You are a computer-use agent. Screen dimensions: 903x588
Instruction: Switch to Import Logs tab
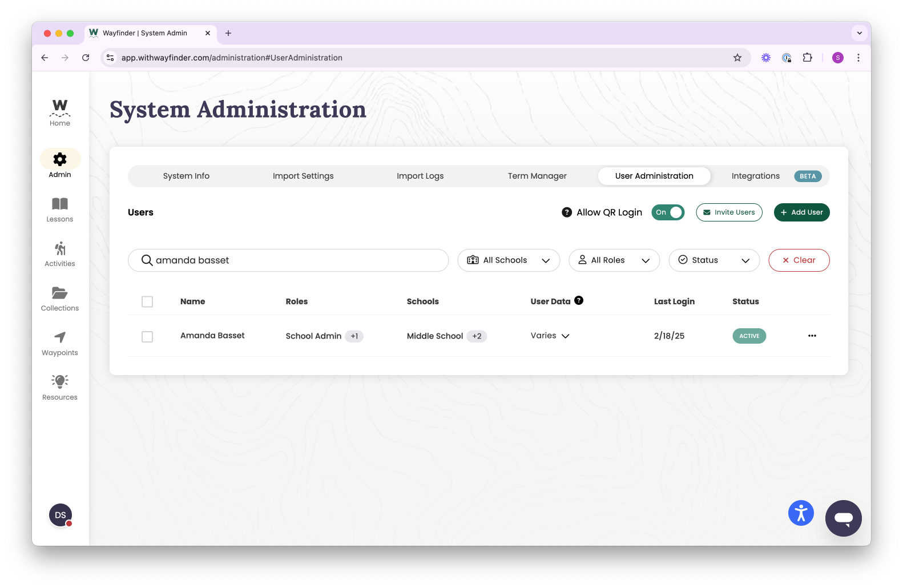[420, 176]
